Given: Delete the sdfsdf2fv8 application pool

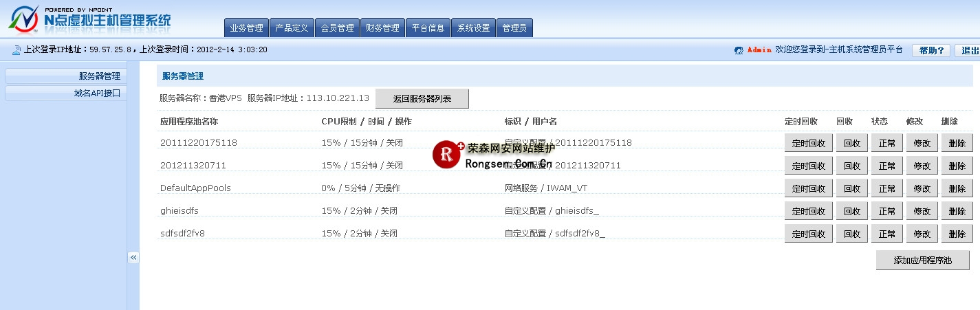Looking at the screenshot, I should [957, 234].
